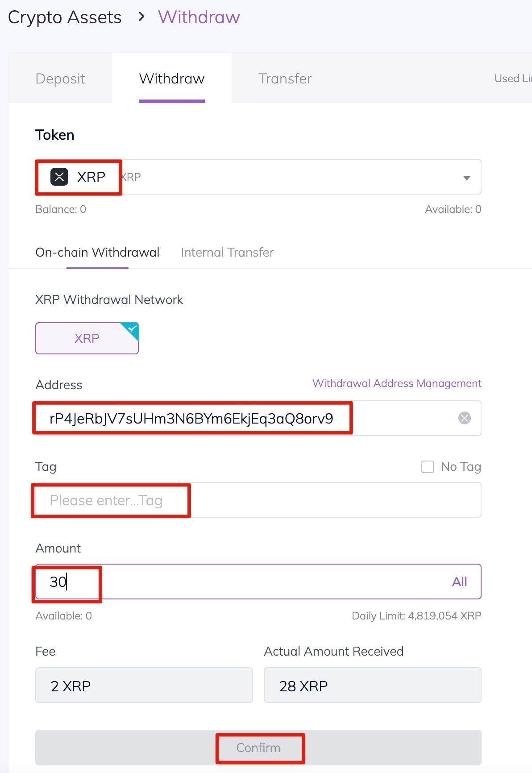The height and width of the screenshot is (773, 532).
Task: Open the Transfer tab
Action: click(x=285, y=79)
